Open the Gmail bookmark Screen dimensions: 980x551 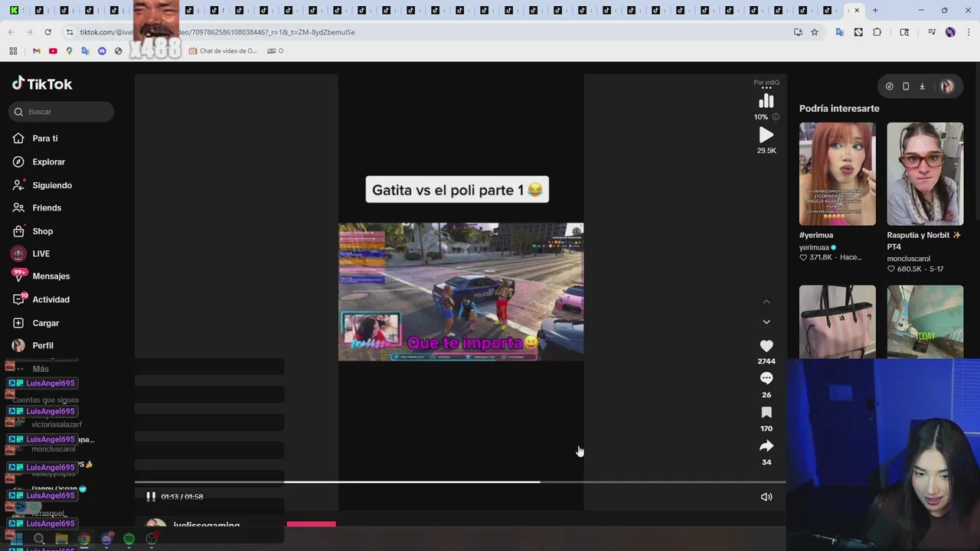[x=36, y=51]
